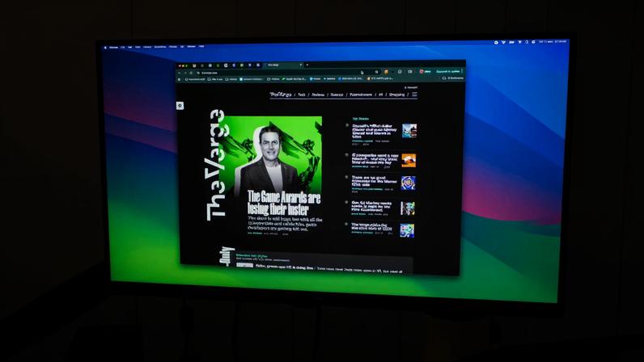Close the The Verge browser tab
This screenshot has width=644, height=362.
301,65
